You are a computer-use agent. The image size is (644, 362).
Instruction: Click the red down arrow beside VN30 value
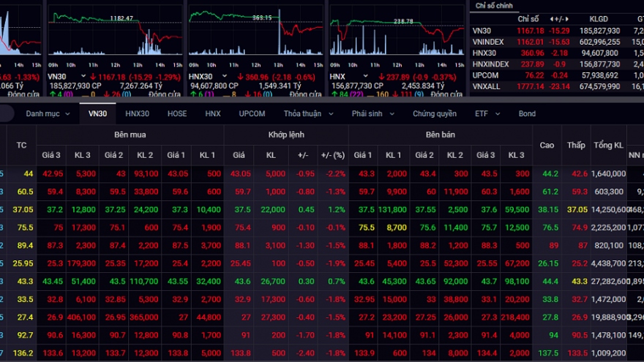(94, 76)
